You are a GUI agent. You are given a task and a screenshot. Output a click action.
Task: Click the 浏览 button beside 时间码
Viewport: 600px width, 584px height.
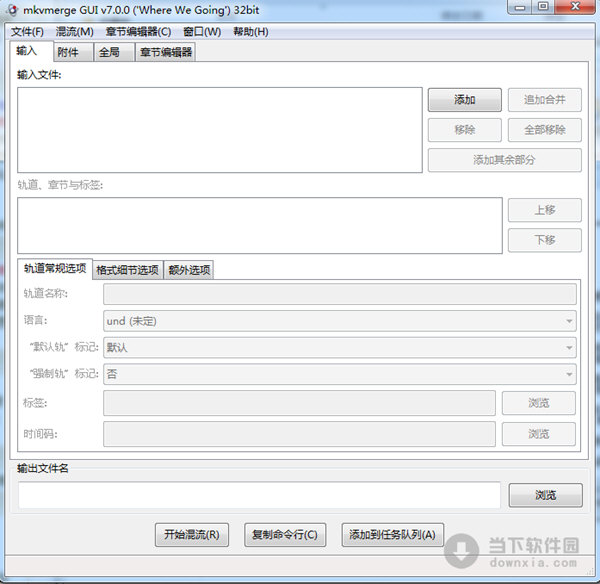(x=538, y=434)
